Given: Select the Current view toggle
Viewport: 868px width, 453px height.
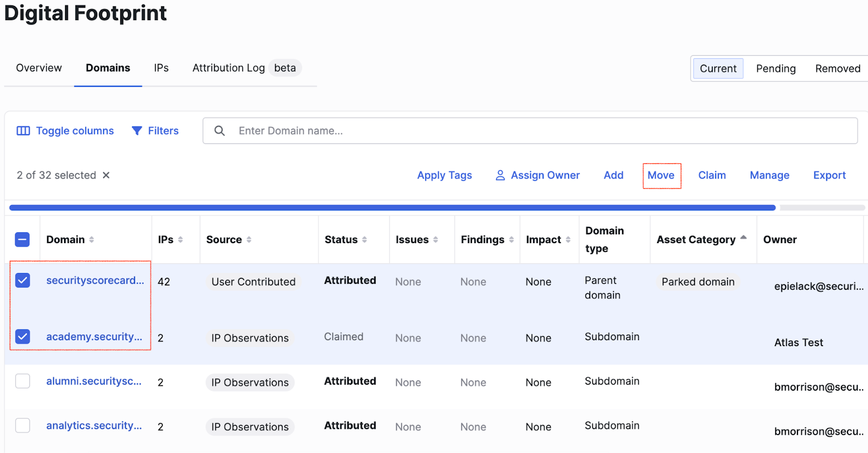Looking at the screenshot, I should 718,69.
